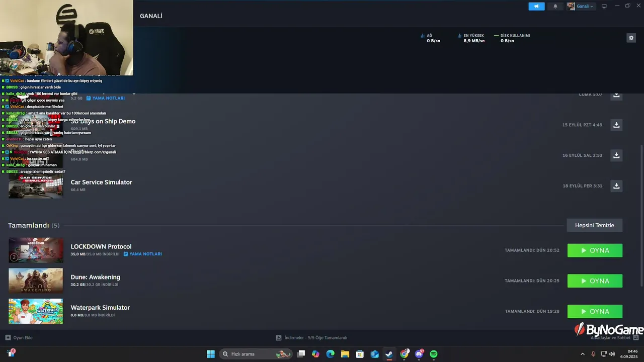Click TAMAMLANDI: DÜN 19:28 timestamp
Screen dimensions: 644x362
(x=532, y=311)
